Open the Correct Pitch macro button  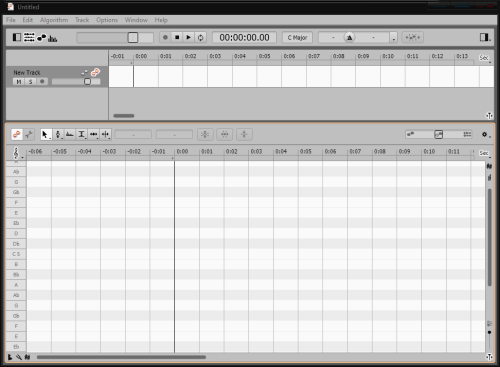tap(205, 134)
